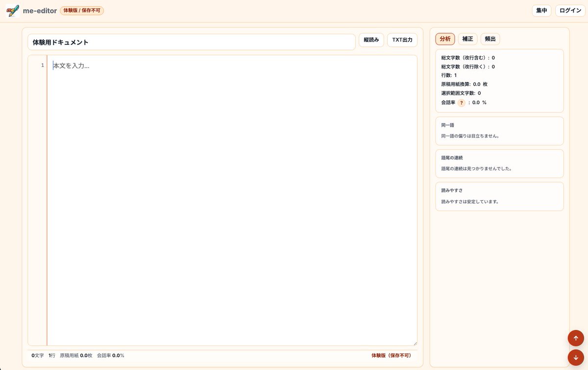Click 読みやすさは安定しています message
This screenshot has height=370, width=588.
point(470,202)
